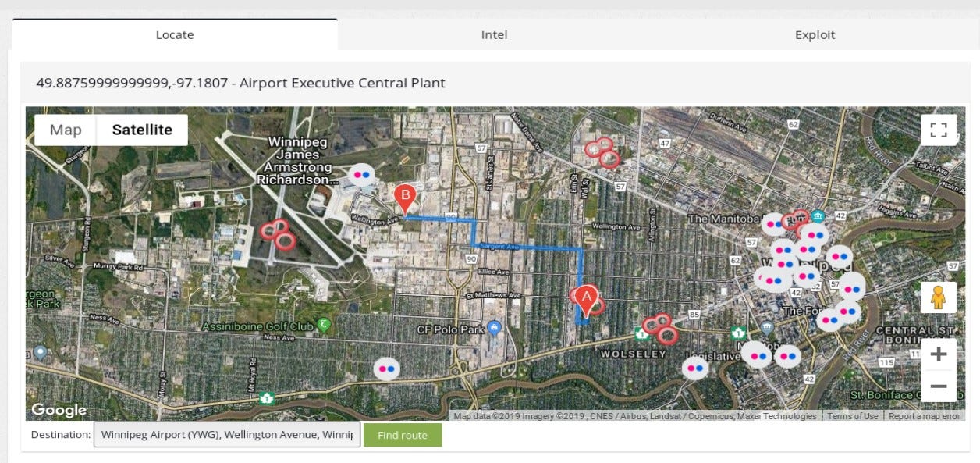
Task: Select the Street View pegman icon
Action: [938, 297]
